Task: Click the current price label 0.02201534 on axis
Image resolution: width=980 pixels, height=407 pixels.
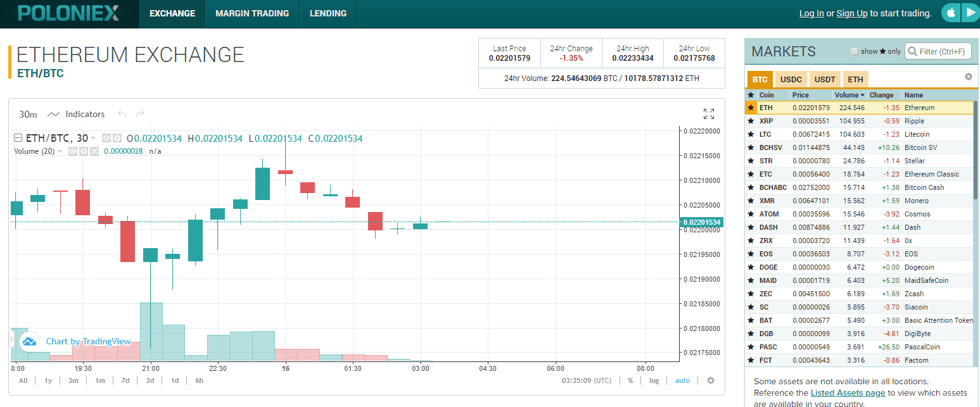Action: (701, 222)
